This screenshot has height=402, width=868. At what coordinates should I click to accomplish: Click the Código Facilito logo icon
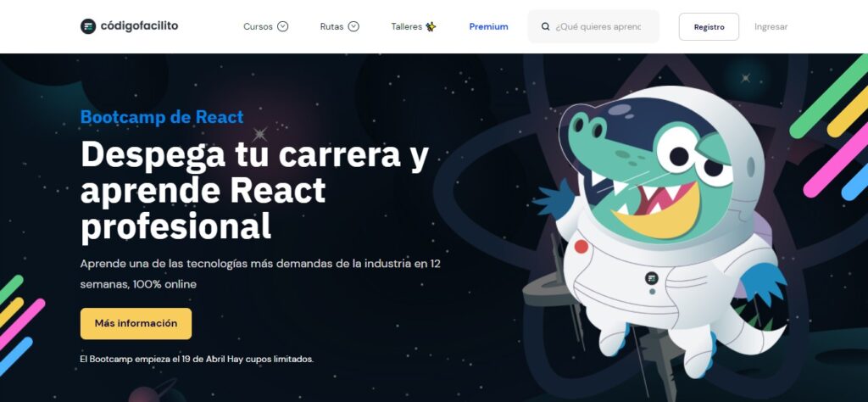click(x=88, y=26)
